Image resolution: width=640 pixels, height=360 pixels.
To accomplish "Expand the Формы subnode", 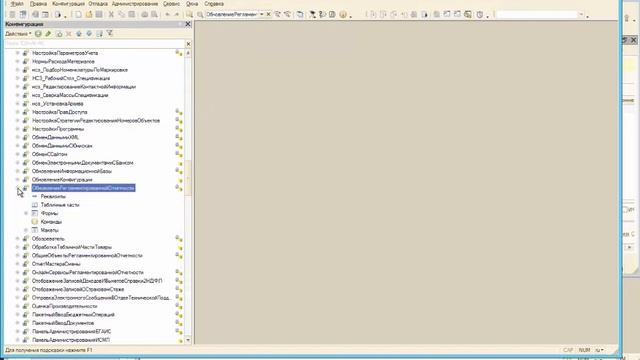I will [x=26, y=213].
